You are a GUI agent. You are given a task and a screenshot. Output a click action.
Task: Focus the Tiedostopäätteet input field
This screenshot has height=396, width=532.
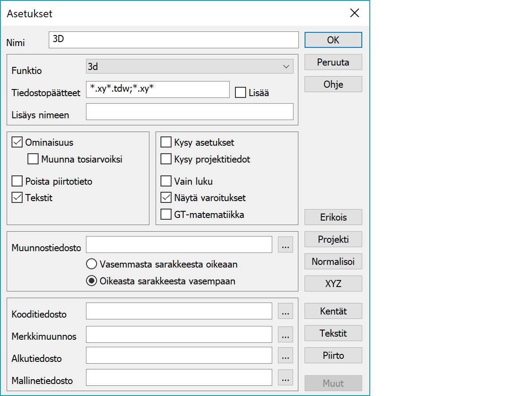(157, 89)
